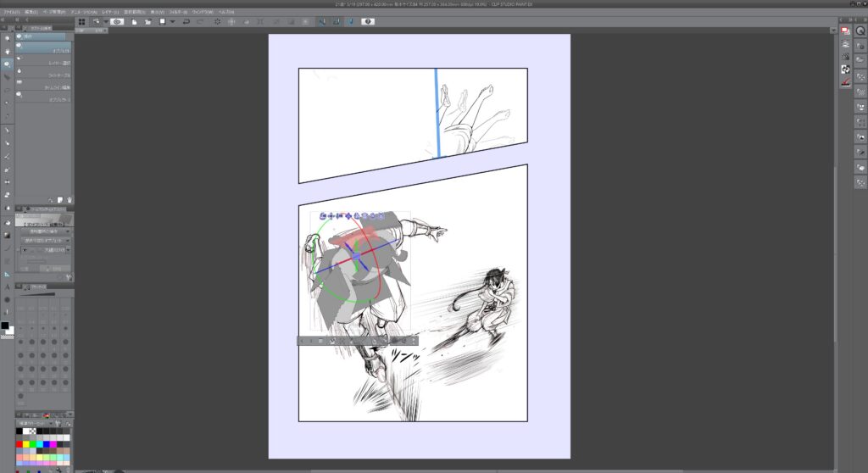868x473 pixels.
Task: Click the Clear icon in command bar
Action: click(217, 21)
